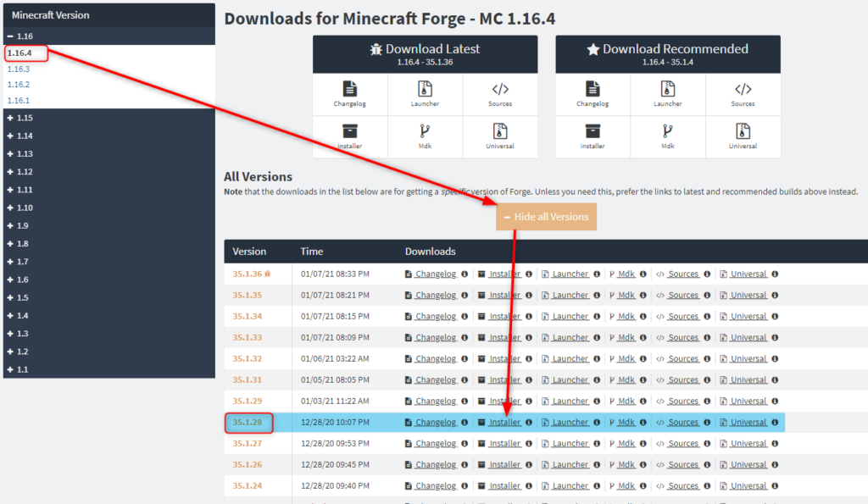
Task: Select Minecraft version 1.16.4
Action: click(19, 53)
